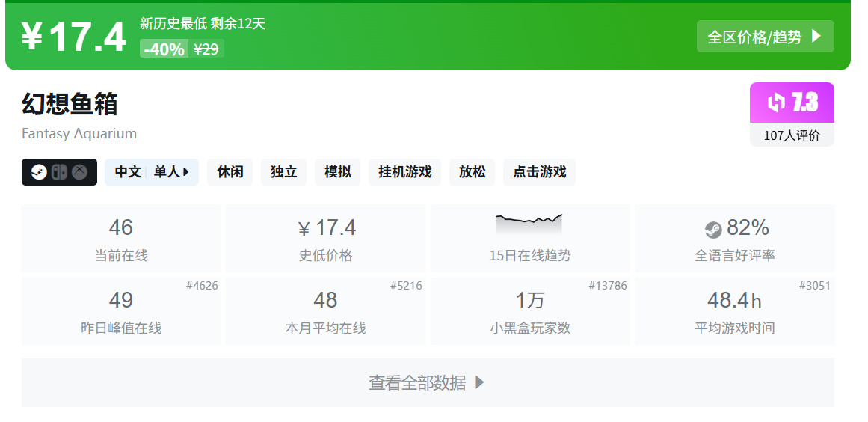Click the game title 幻想鱼箱
The image size is (868, 422).
click(70, 103)
